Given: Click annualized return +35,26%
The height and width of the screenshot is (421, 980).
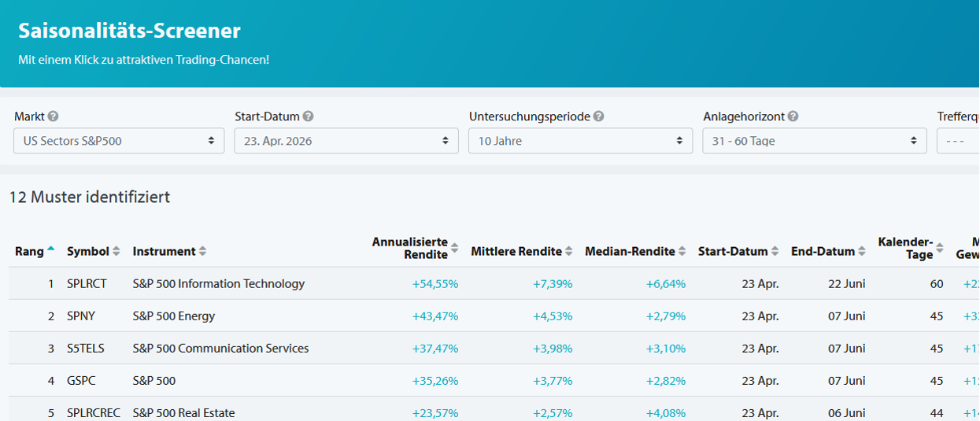Looking at the screenshot, I should click(435, 380).
